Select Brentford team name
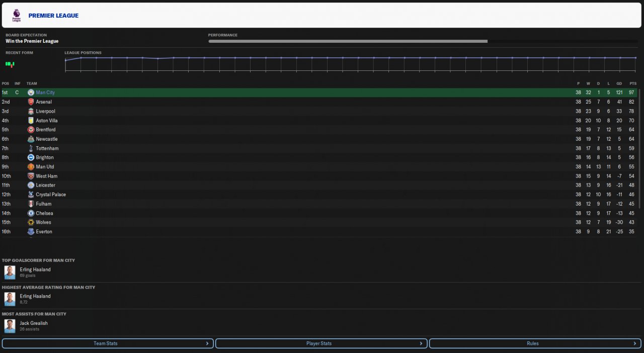The width and height of the screenshot is (644, 353). click(46, 130)
